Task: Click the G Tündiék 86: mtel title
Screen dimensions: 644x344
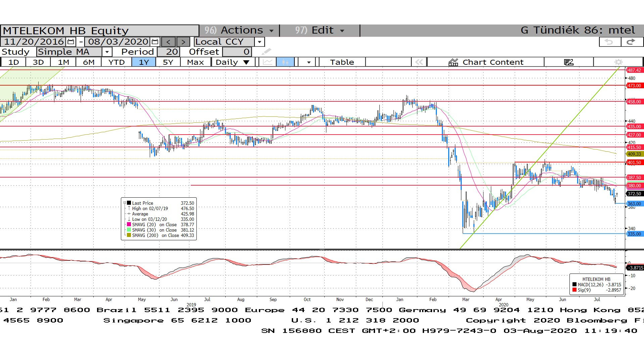Action: click(578, 30)
